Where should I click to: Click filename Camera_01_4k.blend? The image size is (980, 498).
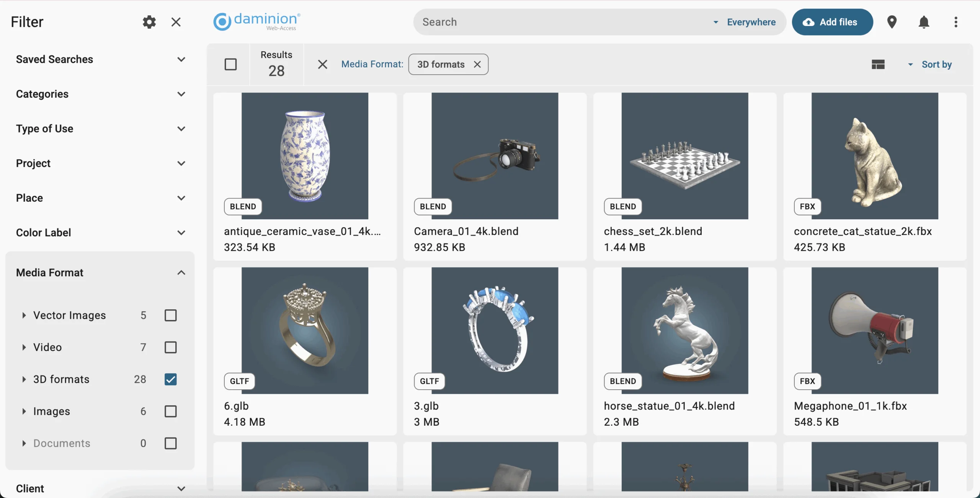pos(466,232)
